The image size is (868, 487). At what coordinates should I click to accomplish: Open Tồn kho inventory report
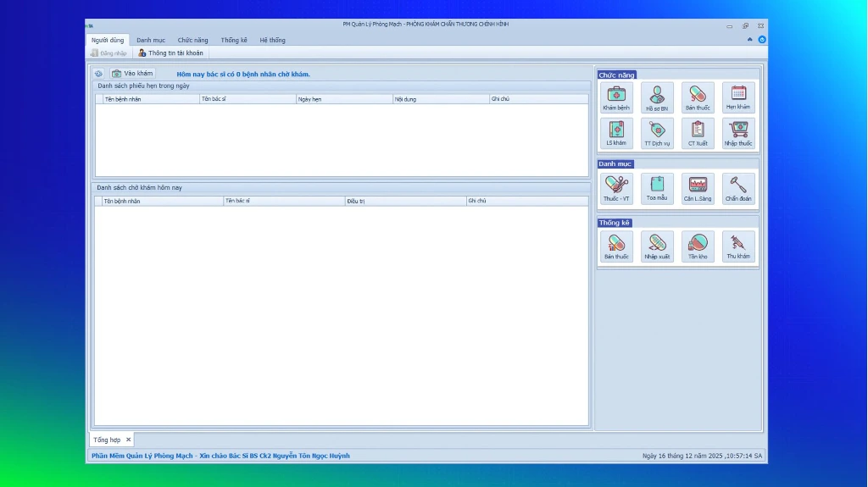point(698,246)
